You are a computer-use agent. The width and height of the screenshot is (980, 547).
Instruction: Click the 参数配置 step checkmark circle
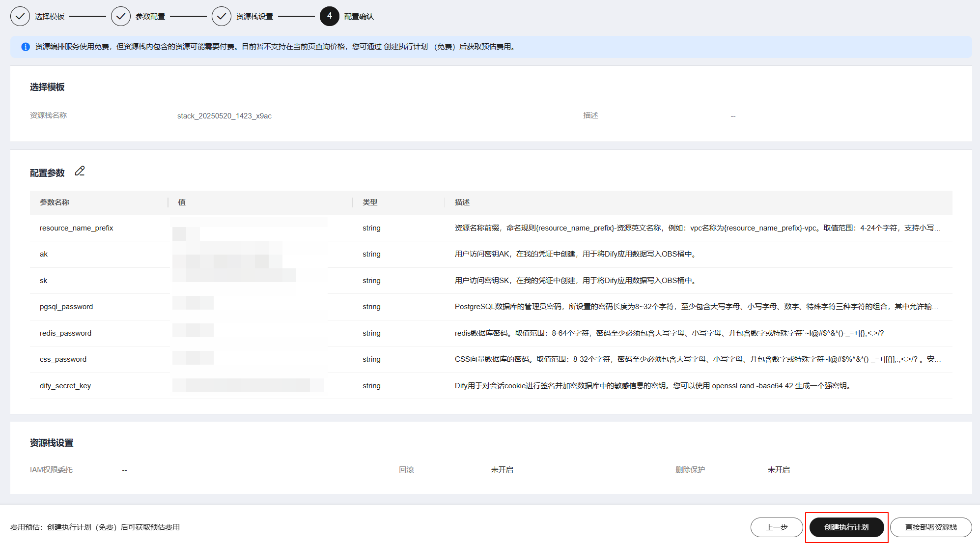pyautogui.click(x=121, y=16)
